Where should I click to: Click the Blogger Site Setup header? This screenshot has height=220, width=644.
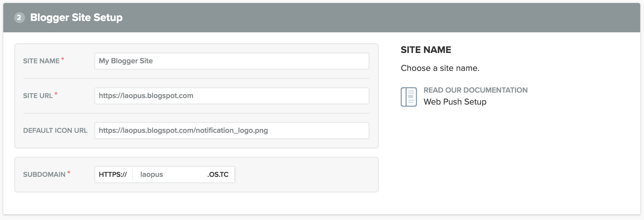[x=77, y=17]
